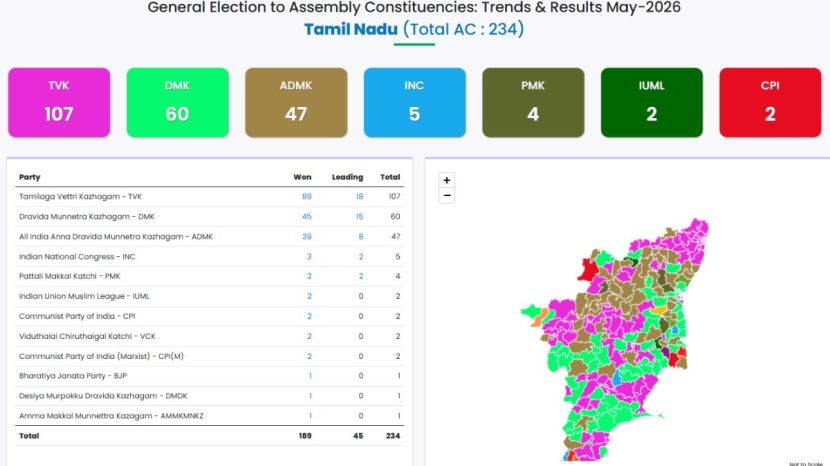Click DMK won count 45

(x=306, y=217)
